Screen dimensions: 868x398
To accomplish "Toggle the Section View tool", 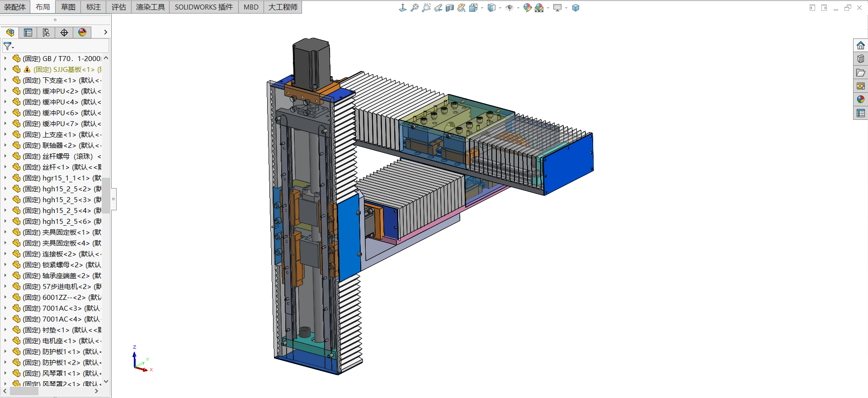I will pos(449,8).
